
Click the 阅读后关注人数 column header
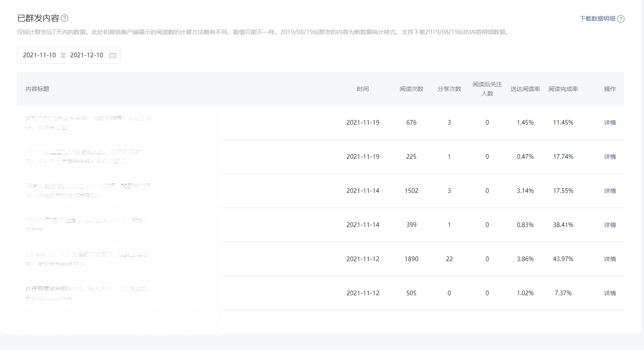(487, 89)
